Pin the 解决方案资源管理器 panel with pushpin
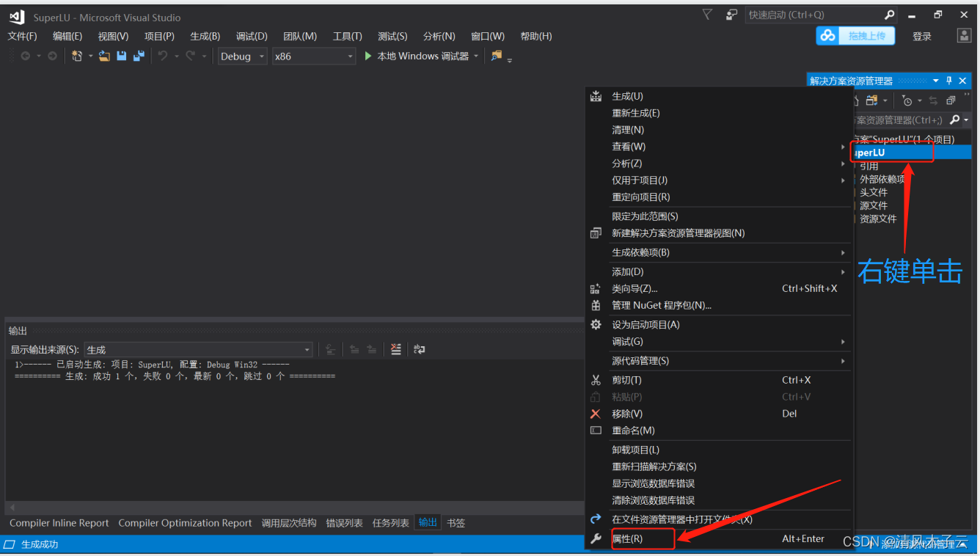This screenshot has width=980, height=556. click(x=948, y=81)
